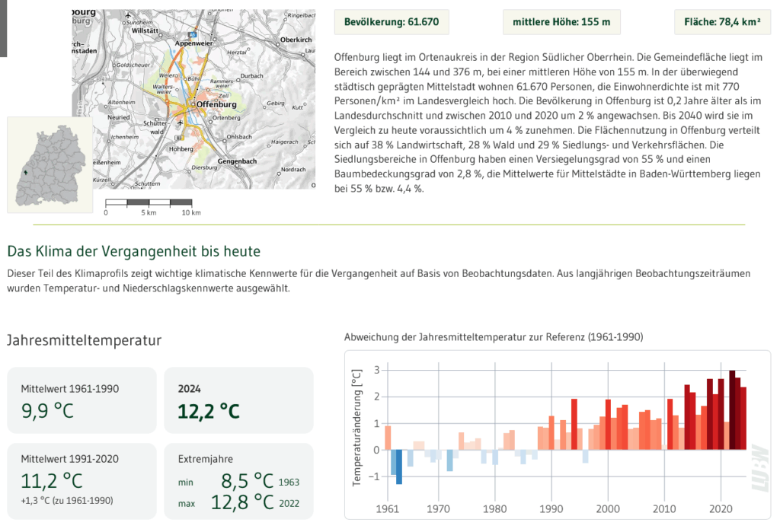Select the Extremjahre min/max card
The image size is (780, 532).
238,481
